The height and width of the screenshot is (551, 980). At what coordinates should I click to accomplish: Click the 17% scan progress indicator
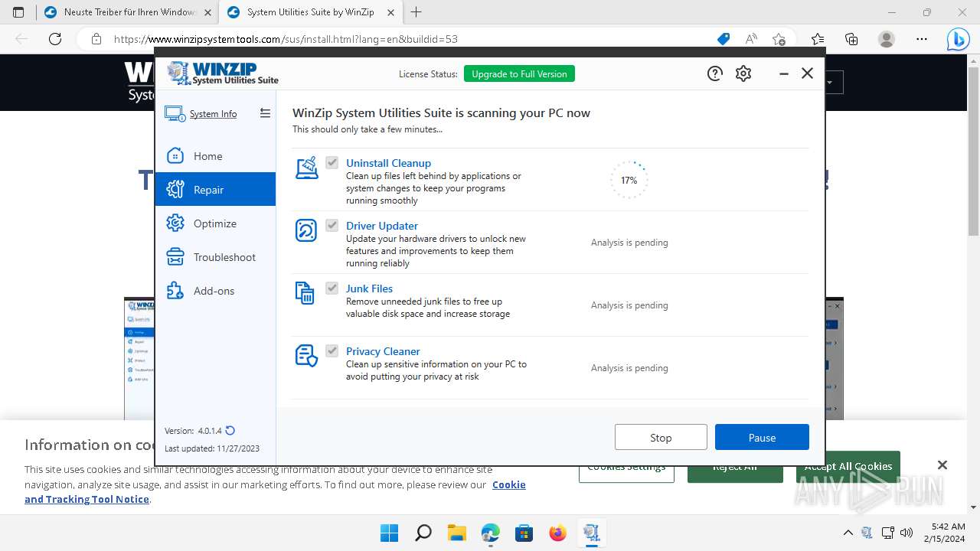(629, 181)
